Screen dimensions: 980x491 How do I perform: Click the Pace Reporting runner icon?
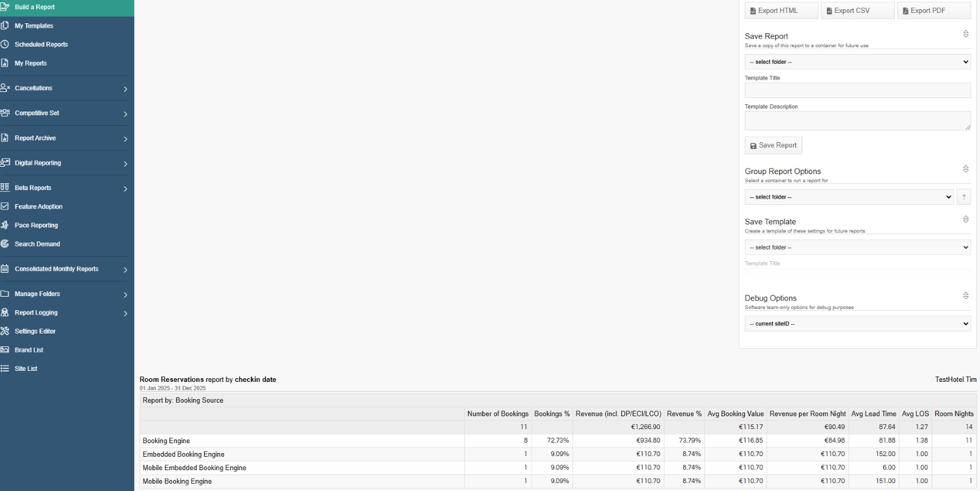(4, 225)
